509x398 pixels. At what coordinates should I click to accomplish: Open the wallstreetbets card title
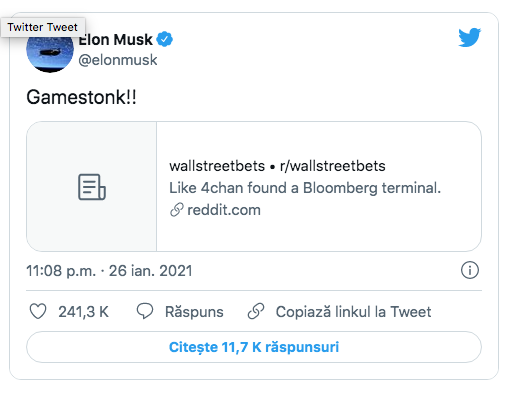pos(277,166)
